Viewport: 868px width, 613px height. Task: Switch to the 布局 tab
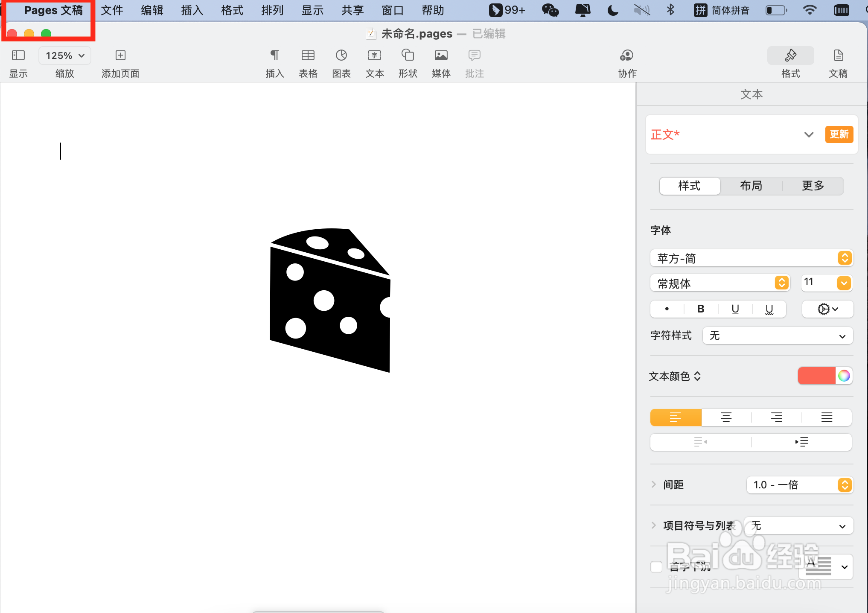(x=751, y=186)
